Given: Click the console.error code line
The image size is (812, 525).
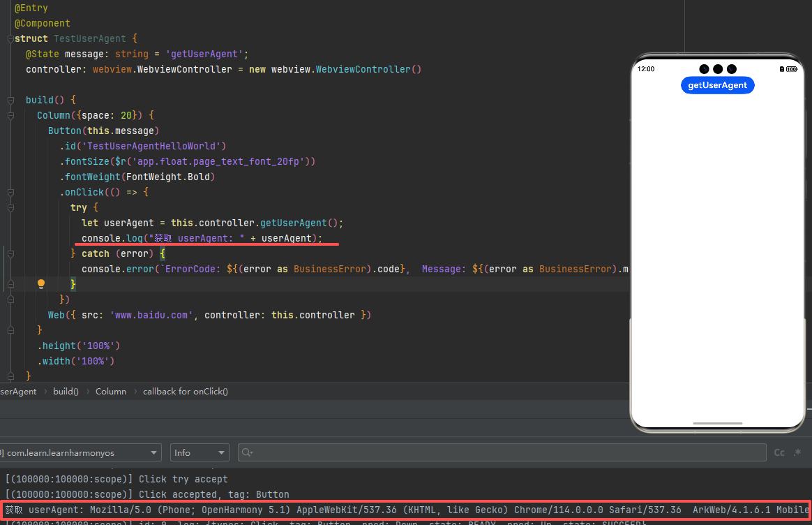Looking at the screenshot, I should [355, 269].
